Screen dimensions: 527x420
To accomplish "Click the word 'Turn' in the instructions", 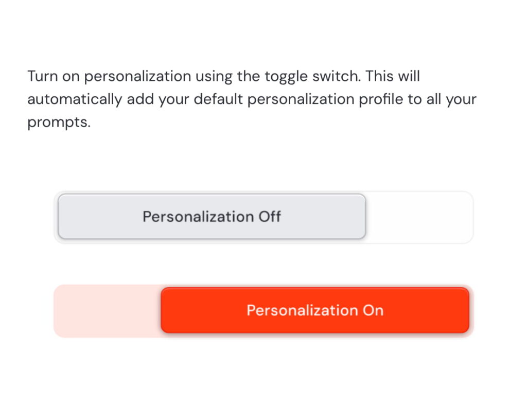I will click(42, 76).
